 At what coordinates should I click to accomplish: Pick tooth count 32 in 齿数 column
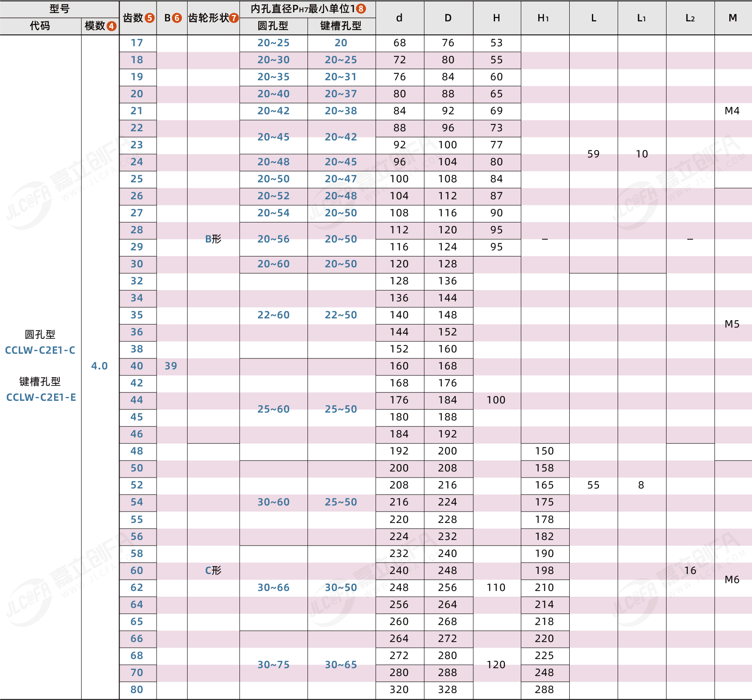tap(137, 281)
